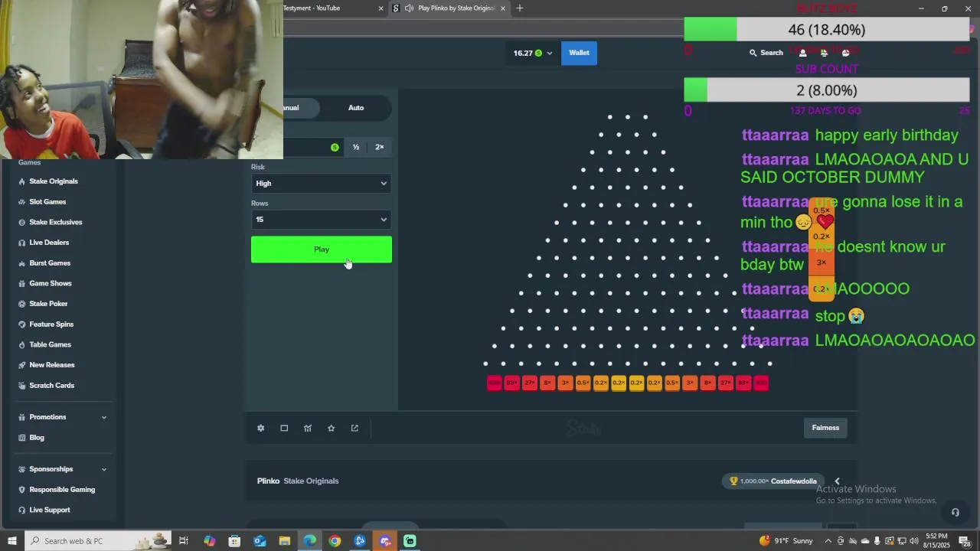
Task: Open Outlook from taskbar
Action: pos(260,541)
